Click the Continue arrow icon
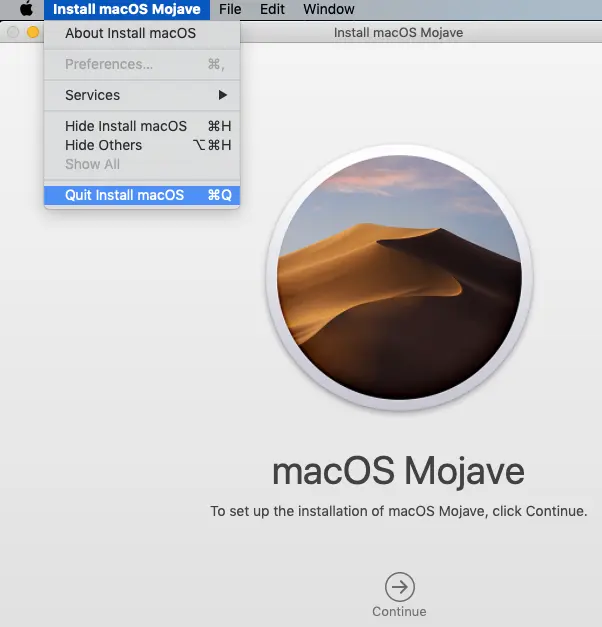Screen dimensions: 602x627 400,587
